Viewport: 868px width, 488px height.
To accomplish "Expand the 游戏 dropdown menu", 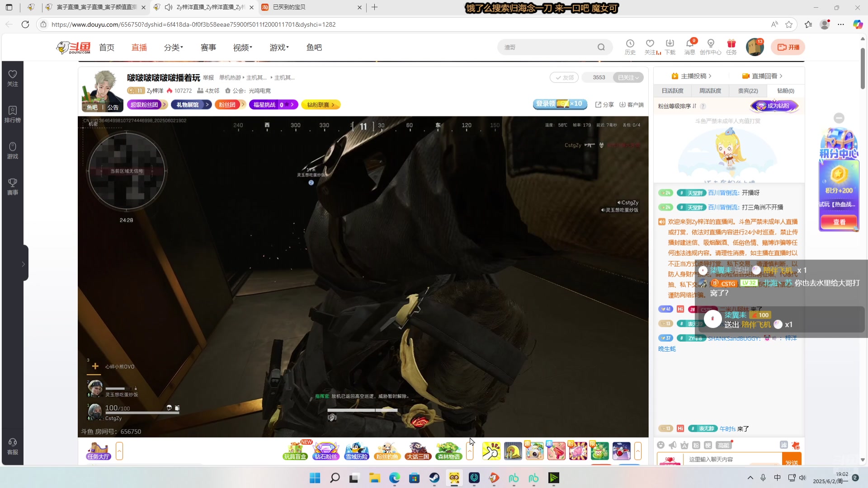I will click(279, 47).
